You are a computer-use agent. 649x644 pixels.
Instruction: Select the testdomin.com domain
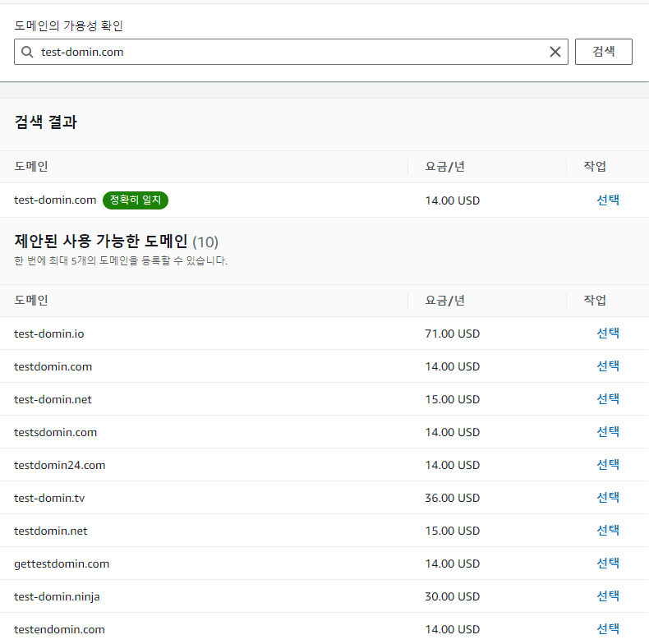coord(608,366)
